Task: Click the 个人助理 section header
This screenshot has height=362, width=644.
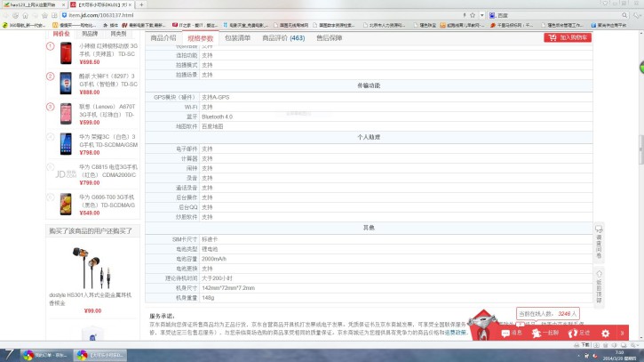Action: 369,137
